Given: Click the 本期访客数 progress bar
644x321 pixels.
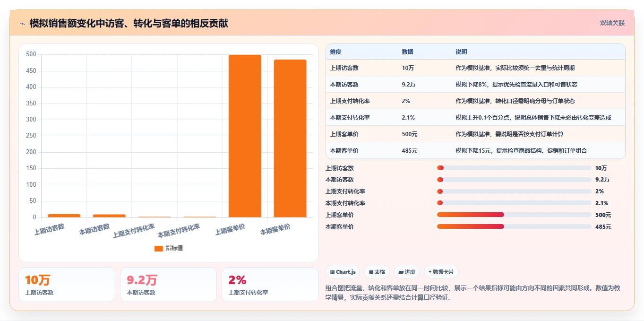Looking at the screenshot, I should (x=514, y=180).
